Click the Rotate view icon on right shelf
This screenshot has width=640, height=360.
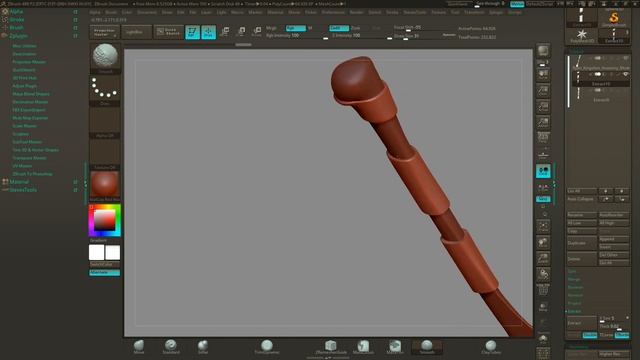tap(543, 274)
